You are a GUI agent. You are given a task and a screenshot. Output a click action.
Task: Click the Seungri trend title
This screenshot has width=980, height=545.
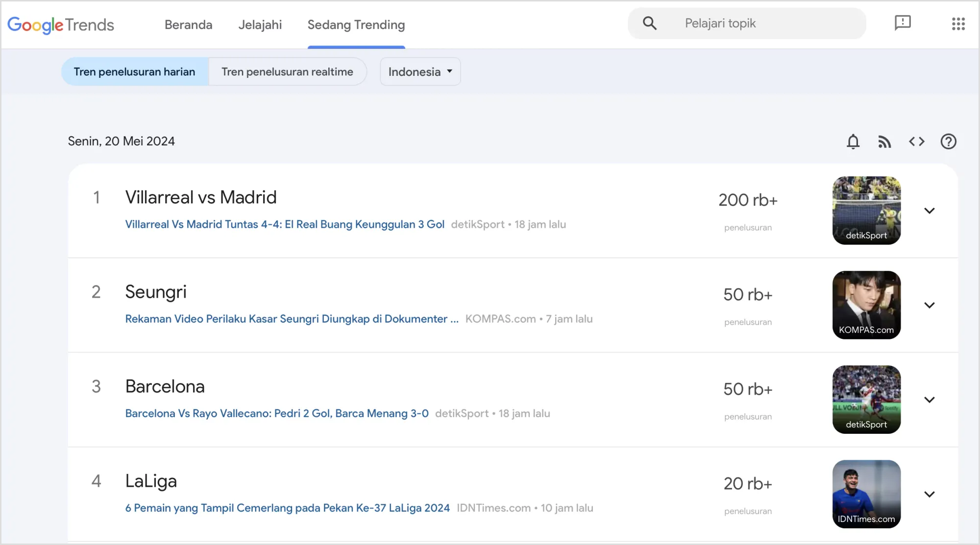[156, 292]
